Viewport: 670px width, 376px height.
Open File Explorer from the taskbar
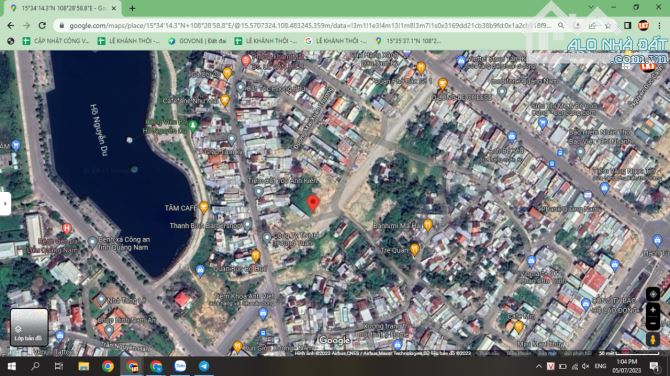point(83,366)
